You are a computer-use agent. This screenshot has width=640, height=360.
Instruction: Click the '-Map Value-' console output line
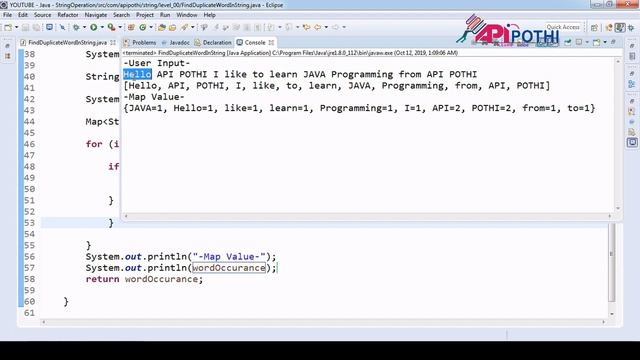tap(154, 97)
